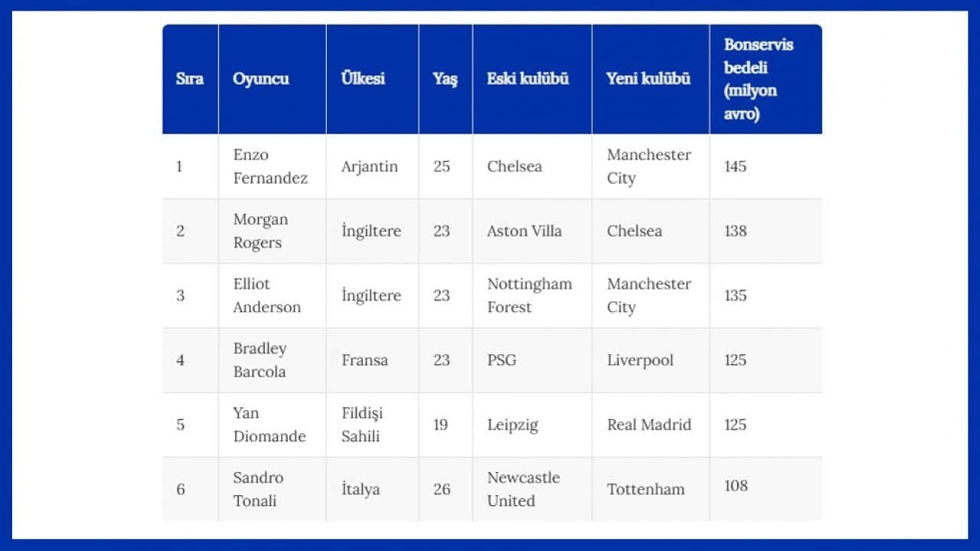Select the Aston Villa cell

click(524, 231)
